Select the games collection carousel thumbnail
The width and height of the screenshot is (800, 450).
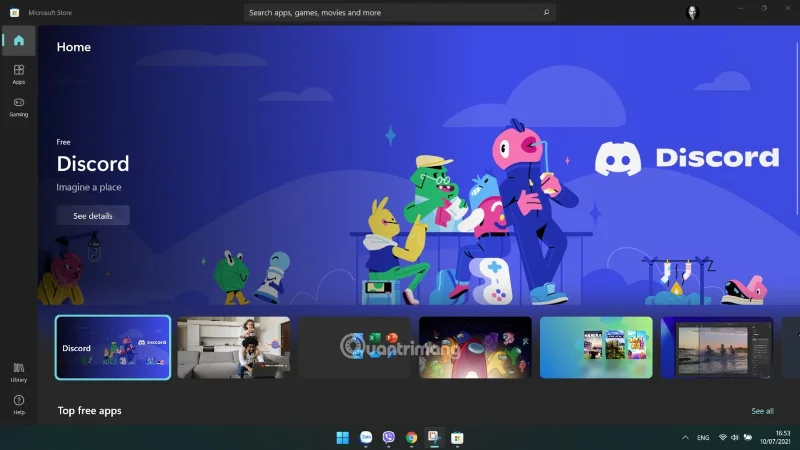pyautogui.click(x=596, y=347)
